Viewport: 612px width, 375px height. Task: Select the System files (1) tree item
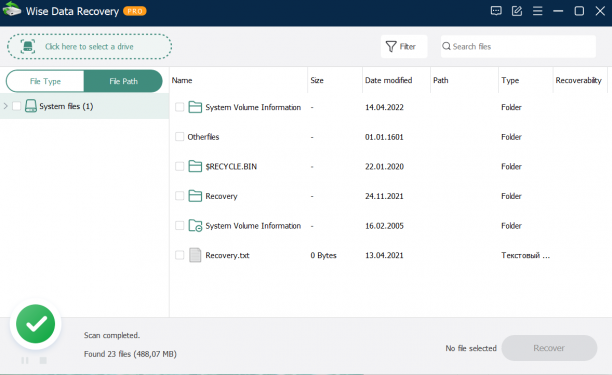(x=84, y=106)
